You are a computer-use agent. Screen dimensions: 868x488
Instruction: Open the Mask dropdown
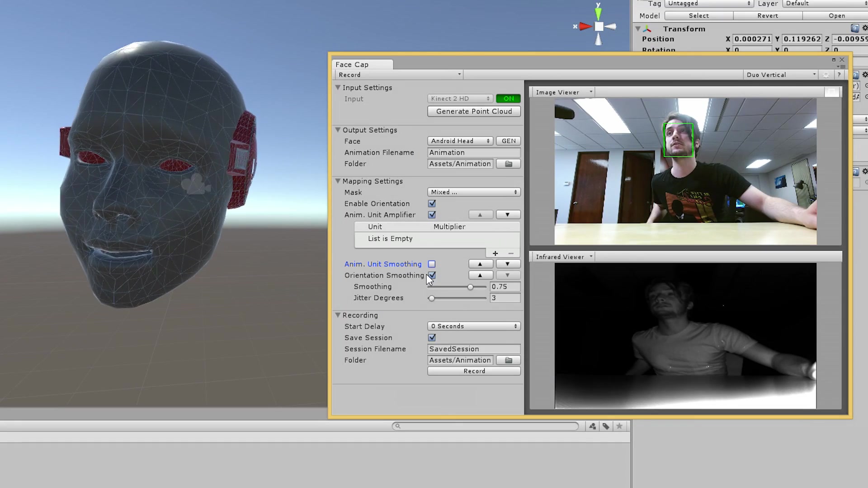coord(474,192)
